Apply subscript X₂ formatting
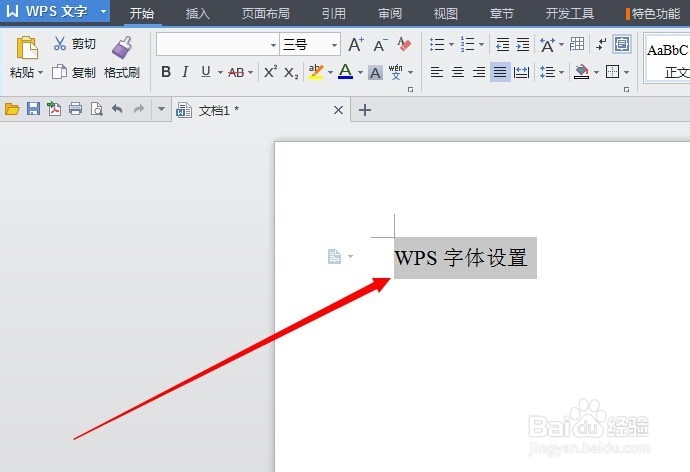This screenshot has width=690, height=472. pyautogui.click(x=291, y=72)
